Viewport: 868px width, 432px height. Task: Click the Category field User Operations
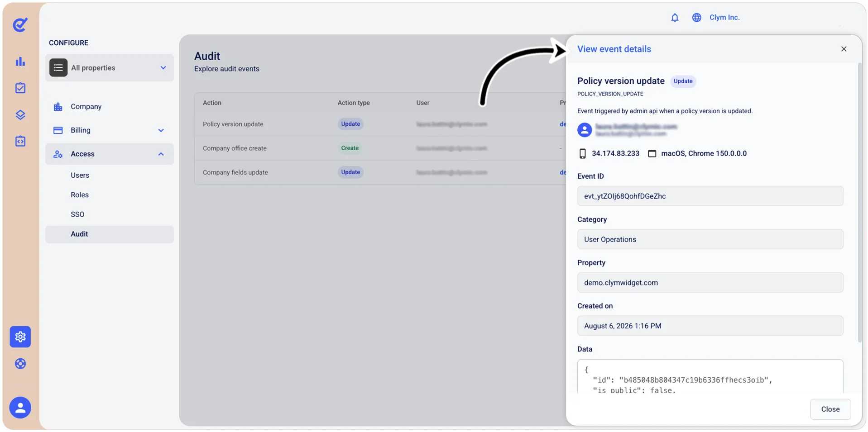[x=710, y=239]
